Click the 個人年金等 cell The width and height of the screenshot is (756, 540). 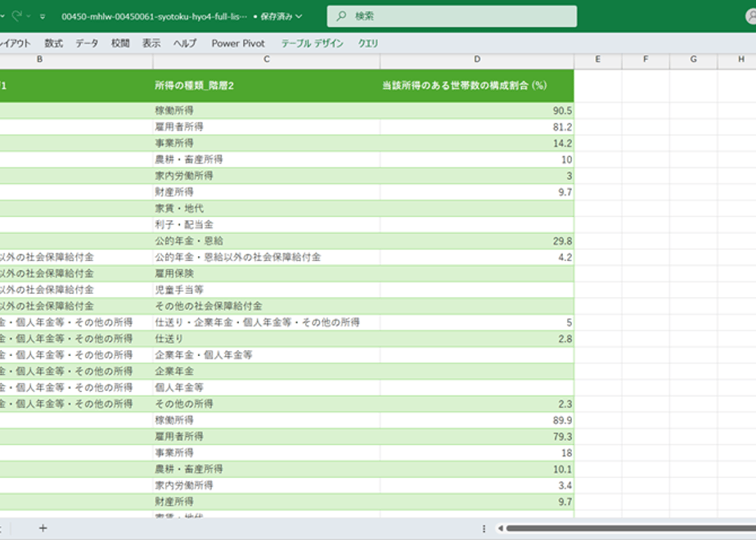pos(267,388)
